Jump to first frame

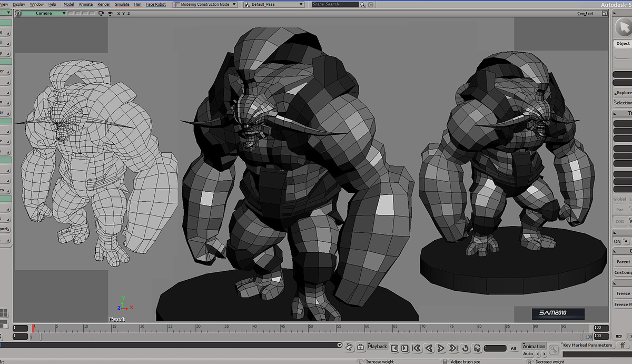tap(417, 348)
